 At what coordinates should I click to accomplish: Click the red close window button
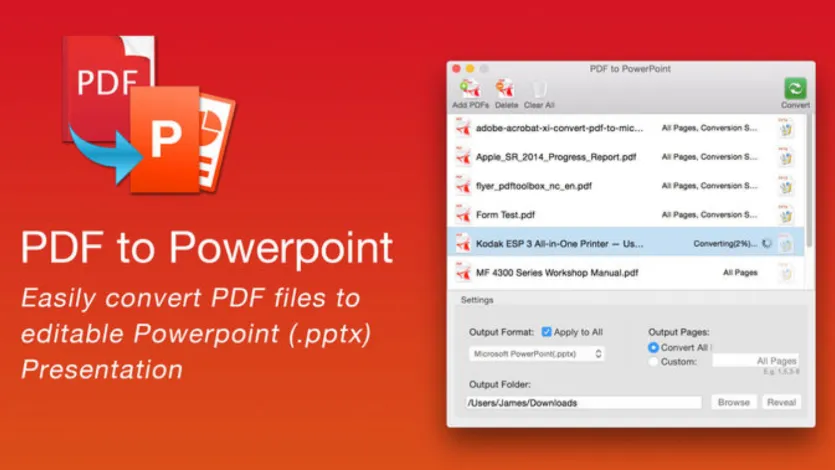456,69
